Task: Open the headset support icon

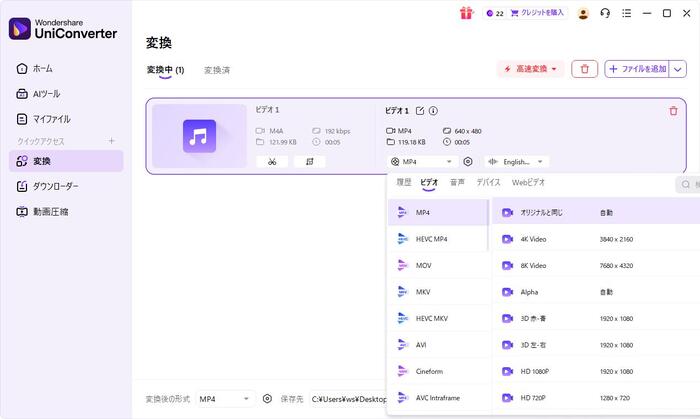Action: click(x=605, y=13)
